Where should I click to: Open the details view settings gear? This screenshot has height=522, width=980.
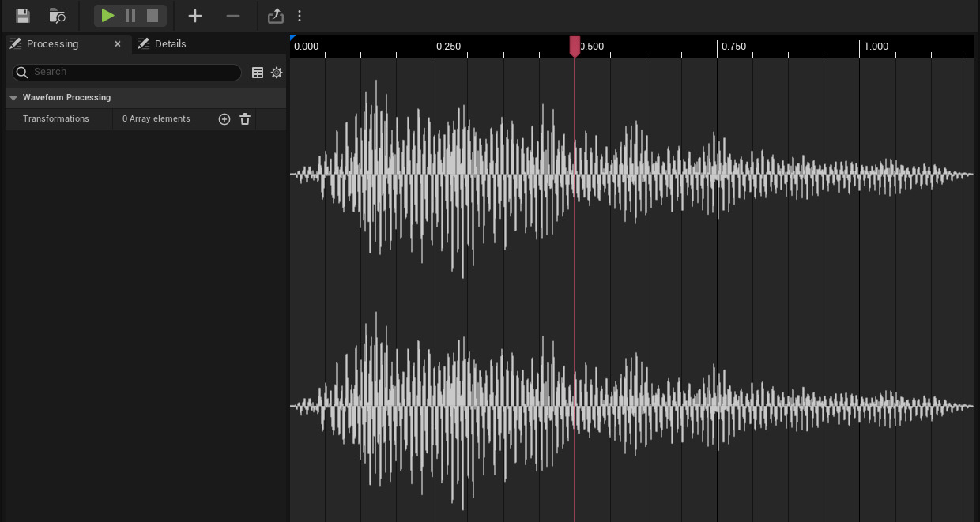(276, 72)
